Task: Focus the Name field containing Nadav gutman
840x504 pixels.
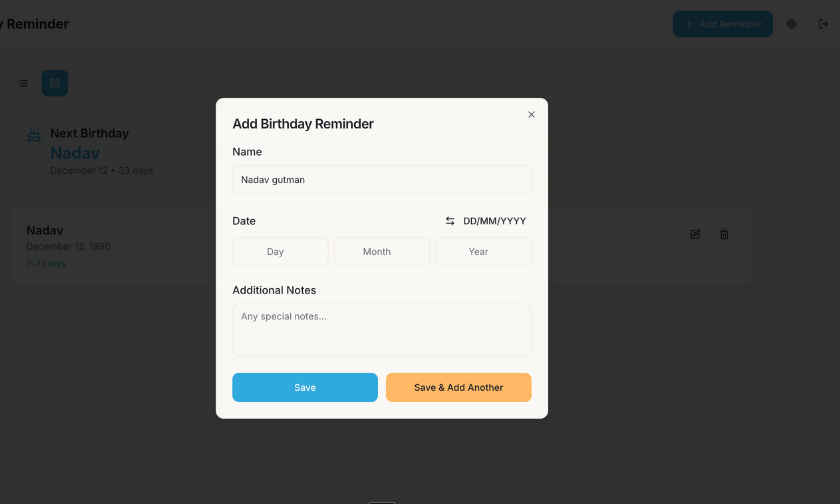Action: pyautogui.click(x=381, y=180)
